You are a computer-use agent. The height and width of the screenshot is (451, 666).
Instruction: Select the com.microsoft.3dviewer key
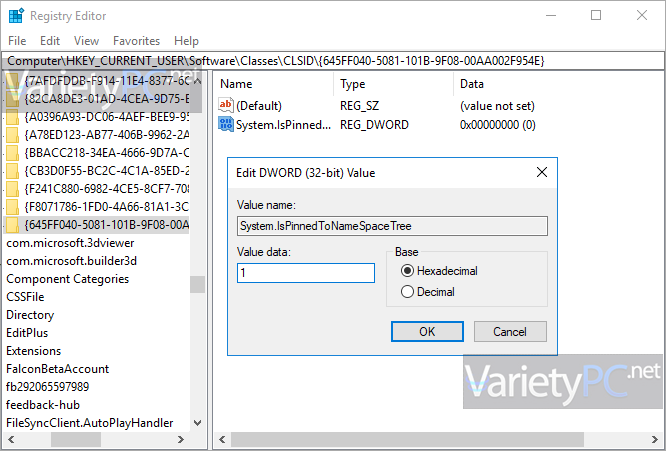[x=70, y=243]
